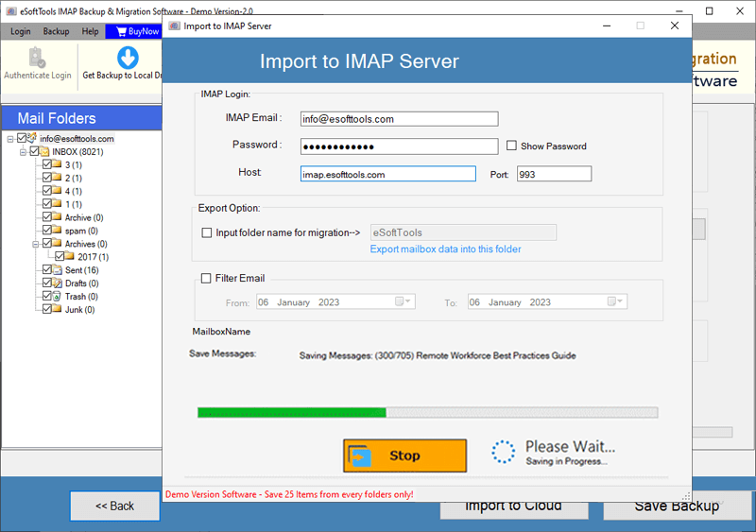The image size is (756, 532).
Task: Click the BuyNow cart button
Action: pos(133,31)
